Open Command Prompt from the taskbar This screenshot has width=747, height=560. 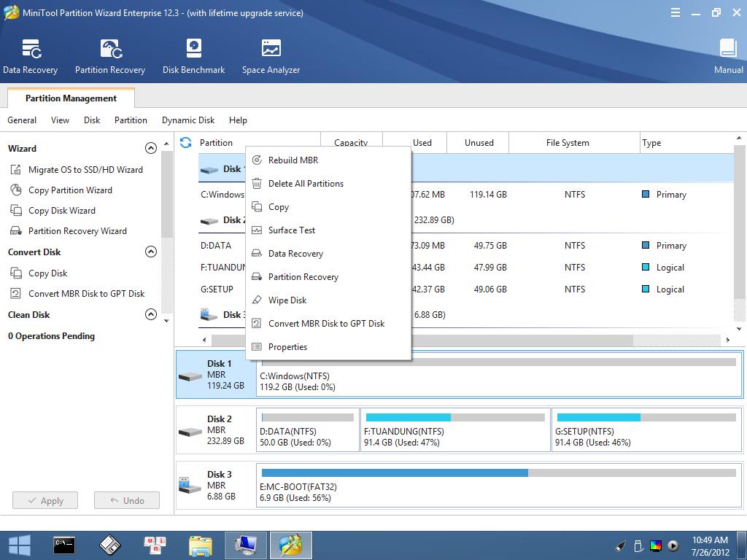coord(64,545)
